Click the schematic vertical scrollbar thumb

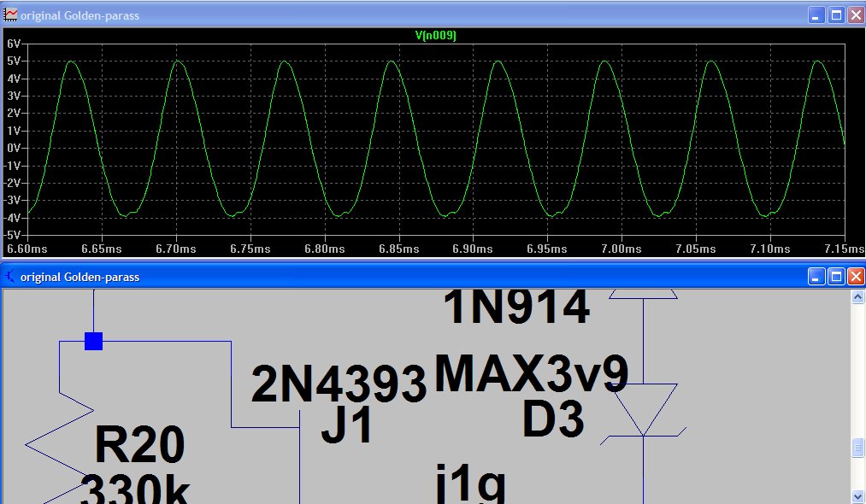[857, 448]
